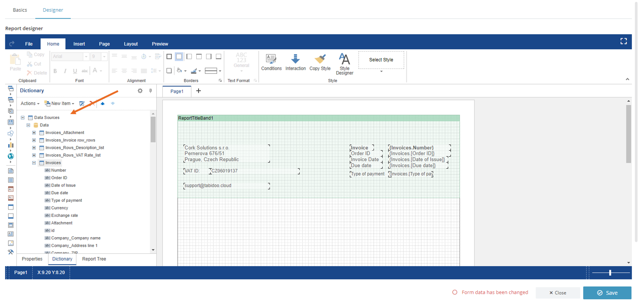The width and height of the screenshot is (644, 305).
Task: Click the Paste clipboard icon
Action: point(15,62)
